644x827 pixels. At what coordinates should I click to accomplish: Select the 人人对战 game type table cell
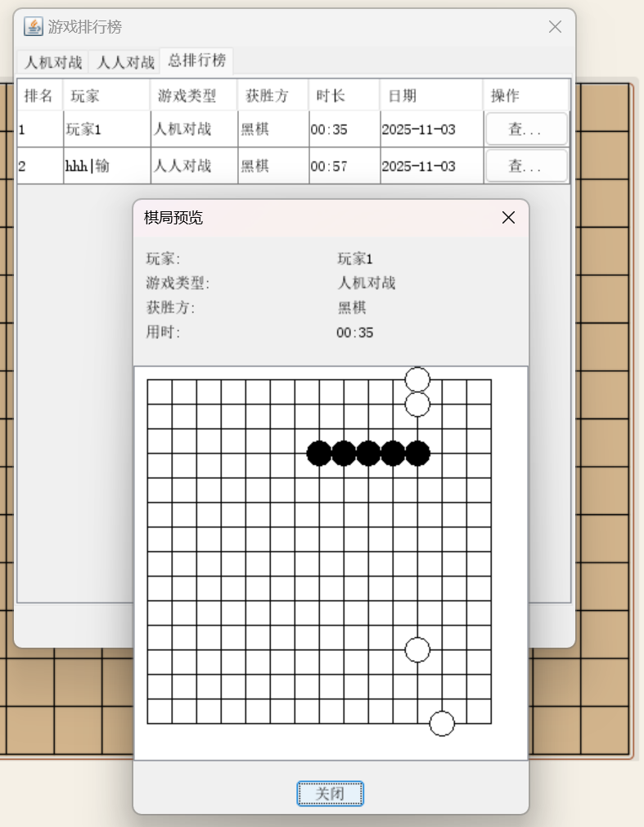coord(194,165)
